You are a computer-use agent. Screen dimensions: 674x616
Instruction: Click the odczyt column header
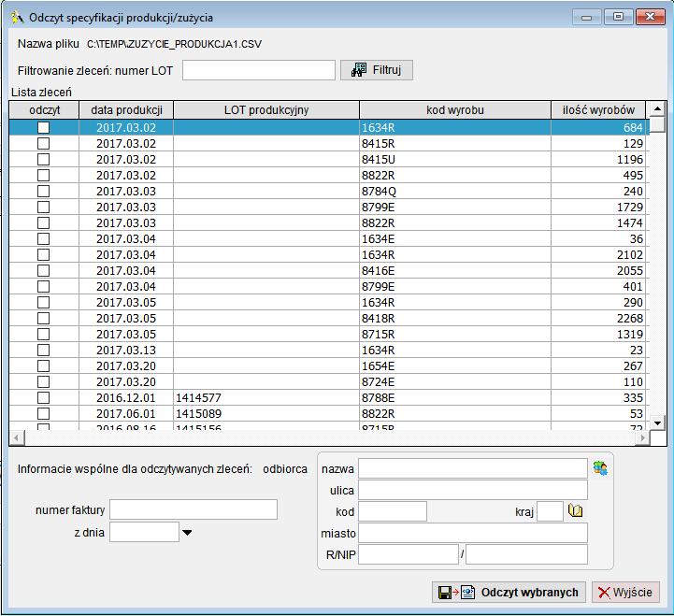(x=44, y=110)
